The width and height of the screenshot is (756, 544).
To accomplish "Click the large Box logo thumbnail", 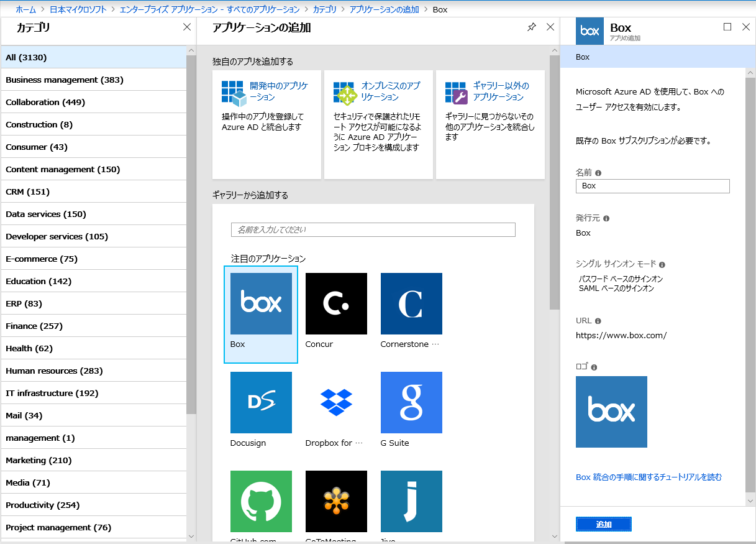I will tap(611, 412).
